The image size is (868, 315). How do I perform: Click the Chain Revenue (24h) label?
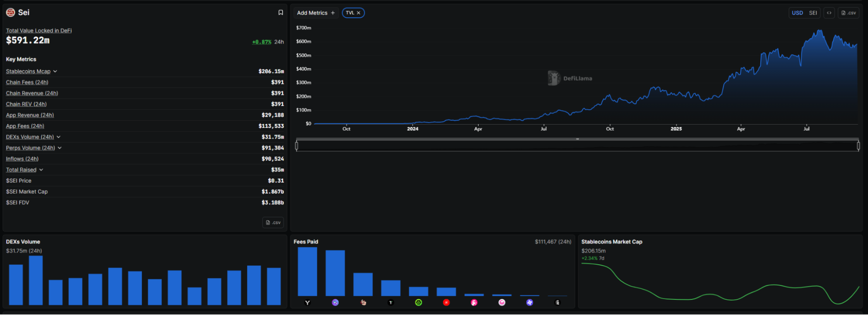tap(32, 93)
